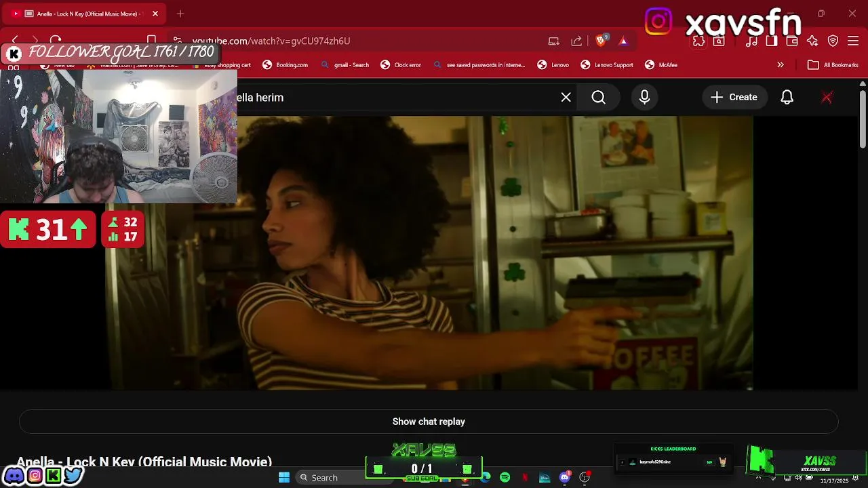
Task: Expand hidden bookmarks double chevron
Action: 781,65
